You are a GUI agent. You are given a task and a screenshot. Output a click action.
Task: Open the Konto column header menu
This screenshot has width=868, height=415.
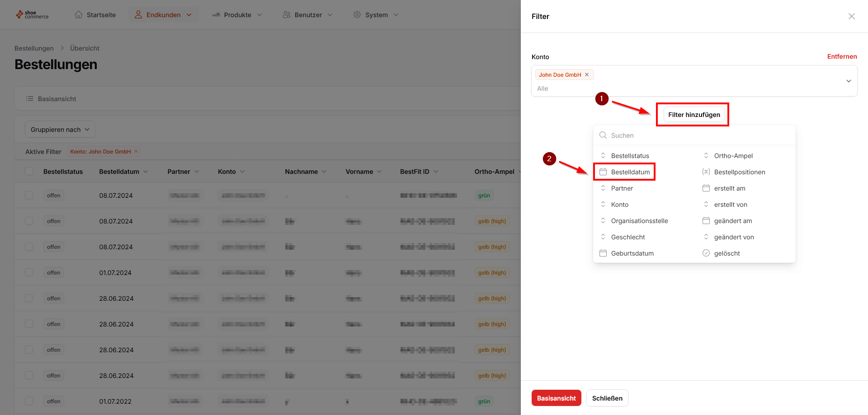click(242, 172)
